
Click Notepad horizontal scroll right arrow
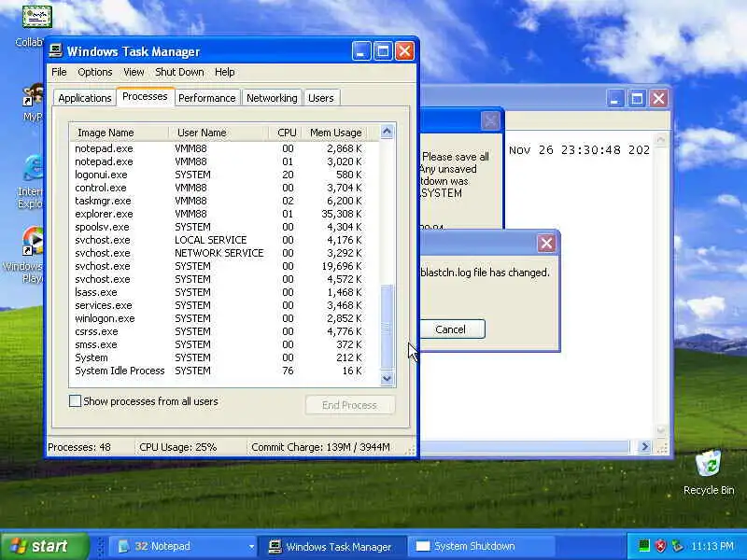coord(644,447)
